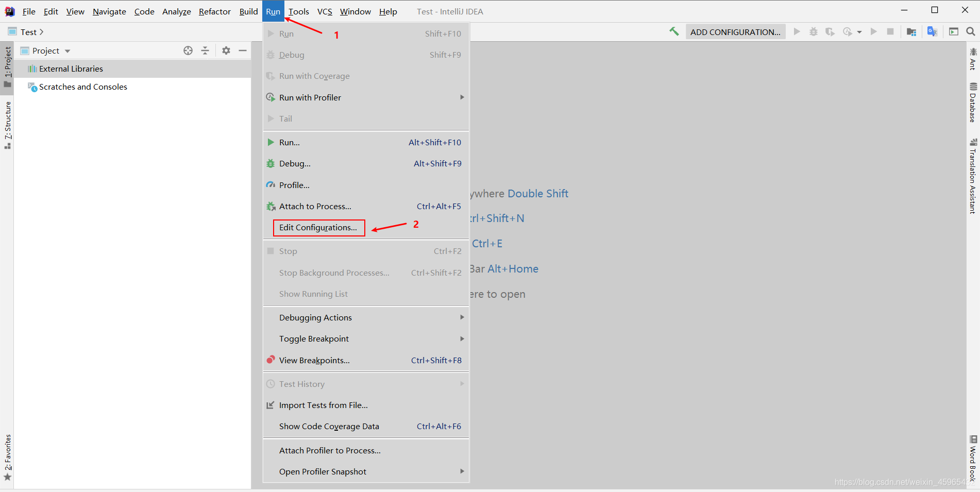Choose Import Tests from File... entry
The image size is (980, 492).
tap(366, 405)
